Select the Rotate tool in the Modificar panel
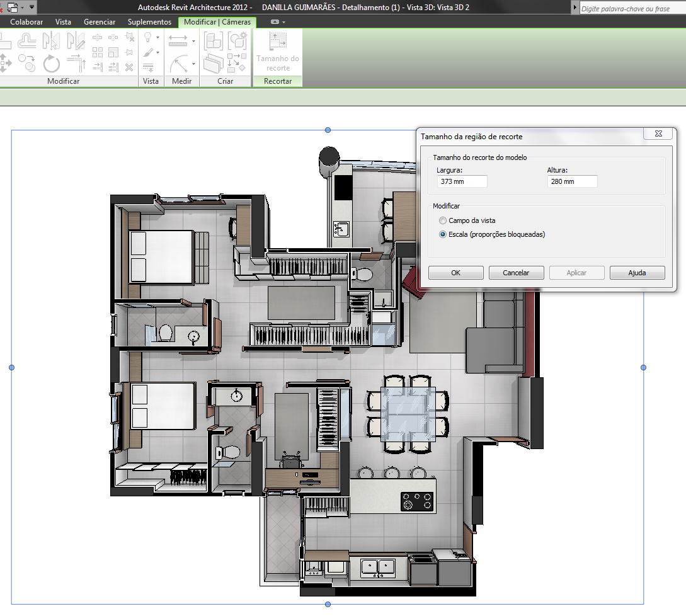686x616 pixels. (50, 63)
